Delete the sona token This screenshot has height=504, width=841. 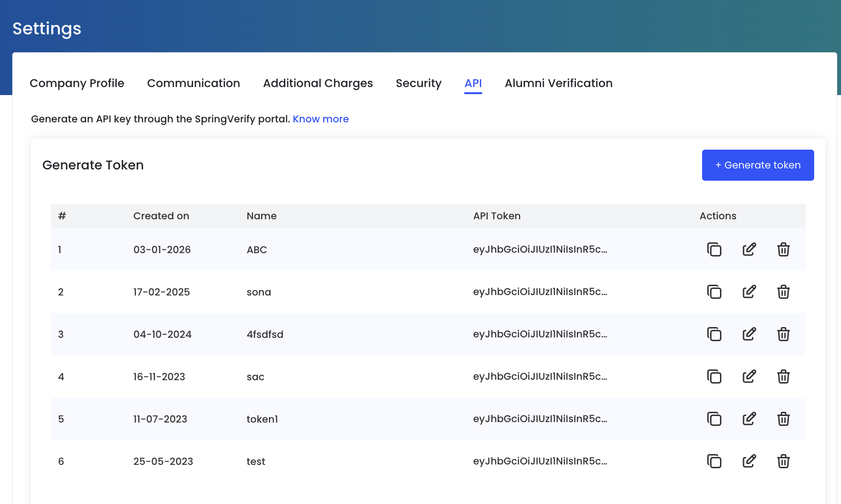click(783, 292)
